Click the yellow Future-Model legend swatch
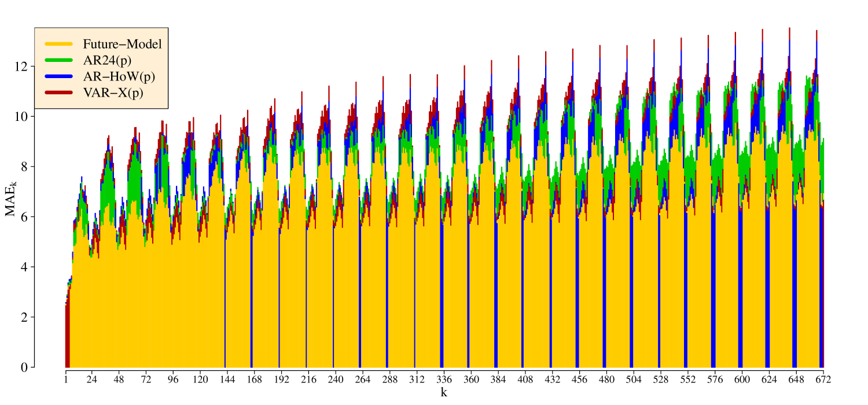This screenshot has height=405, width=868. 58,44
